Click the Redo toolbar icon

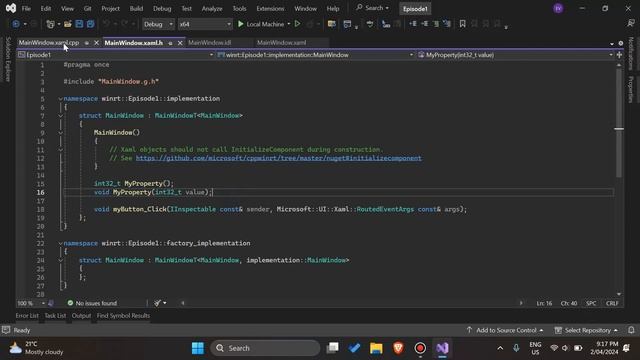[124, 24]
